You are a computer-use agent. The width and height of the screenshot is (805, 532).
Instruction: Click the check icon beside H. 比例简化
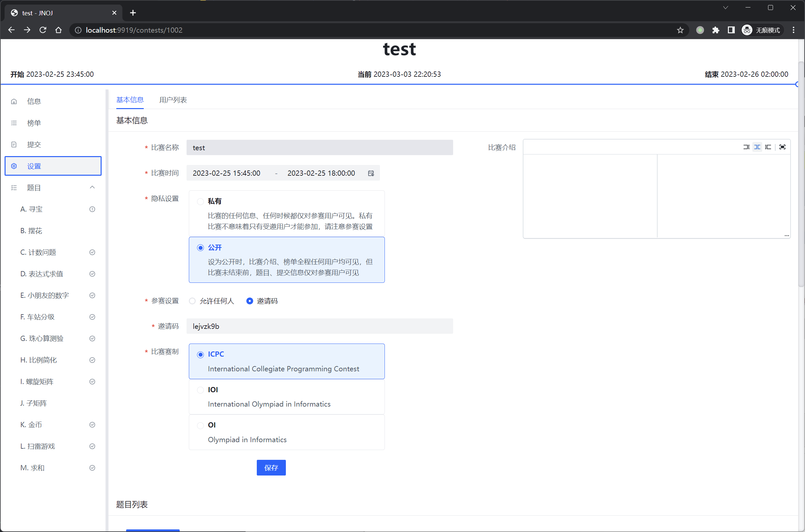92,360
